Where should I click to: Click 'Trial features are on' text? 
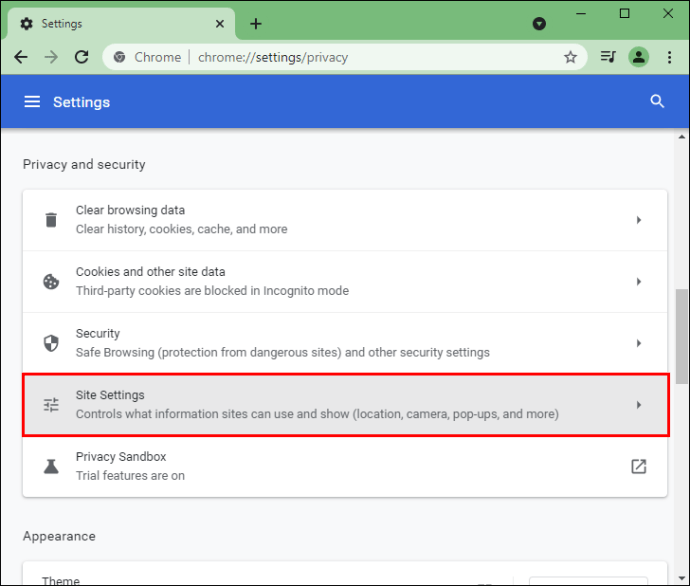130,476
